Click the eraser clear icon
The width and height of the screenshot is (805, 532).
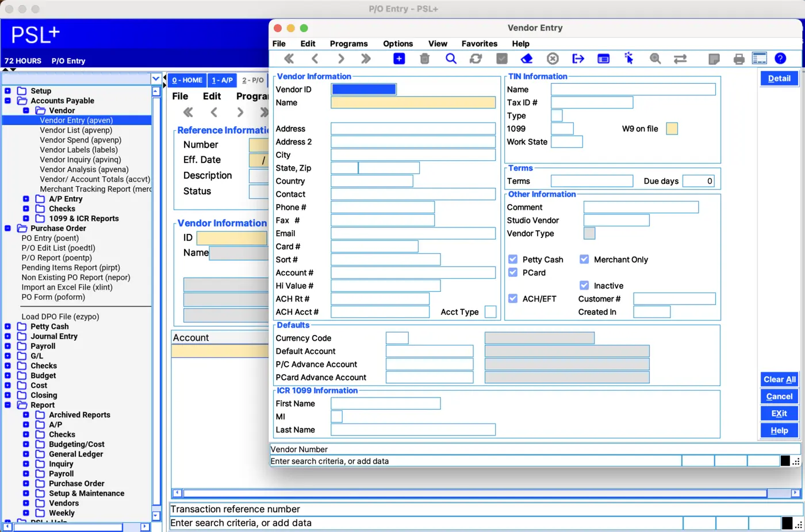pos(527,59)
